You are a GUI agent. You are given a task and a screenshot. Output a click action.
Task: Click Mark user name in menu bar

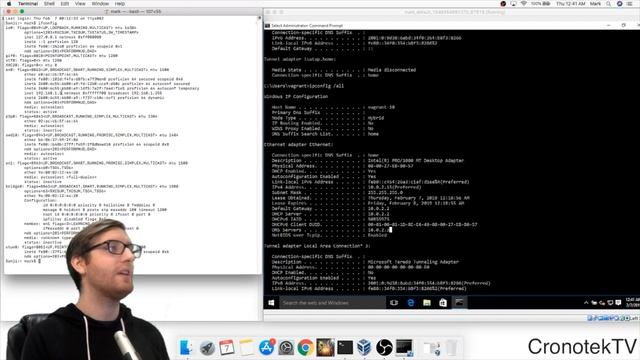pyautogui.click(x=595, y=3)
